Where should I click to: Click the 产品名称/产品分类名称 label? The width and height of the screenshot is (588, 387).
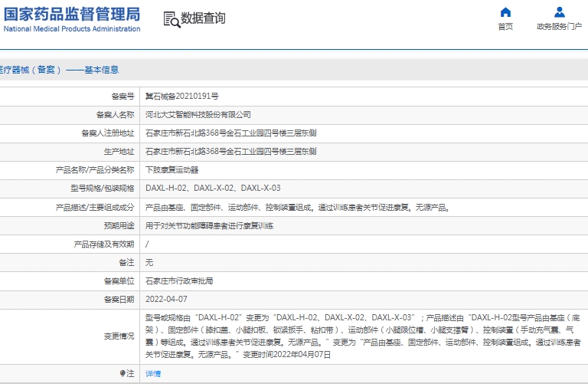pyautogui.click(x=95, y=170)
